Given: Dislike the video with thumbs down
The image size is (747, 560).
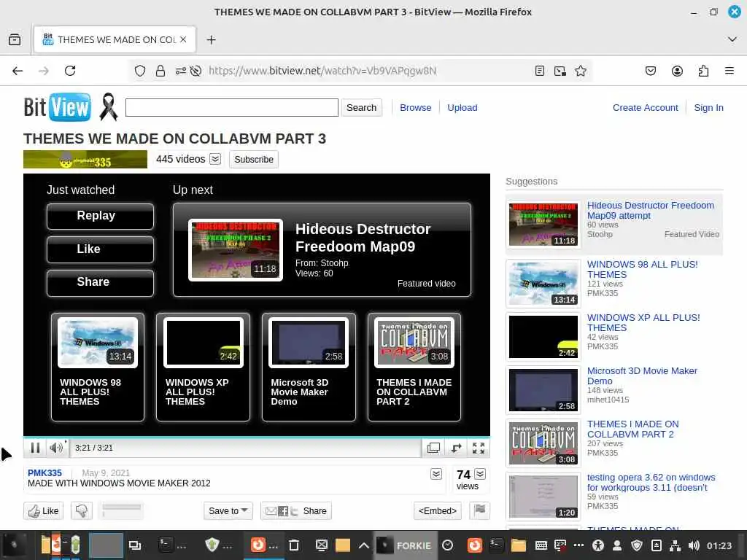Looking at the screenshot, I should click(82, 511).
